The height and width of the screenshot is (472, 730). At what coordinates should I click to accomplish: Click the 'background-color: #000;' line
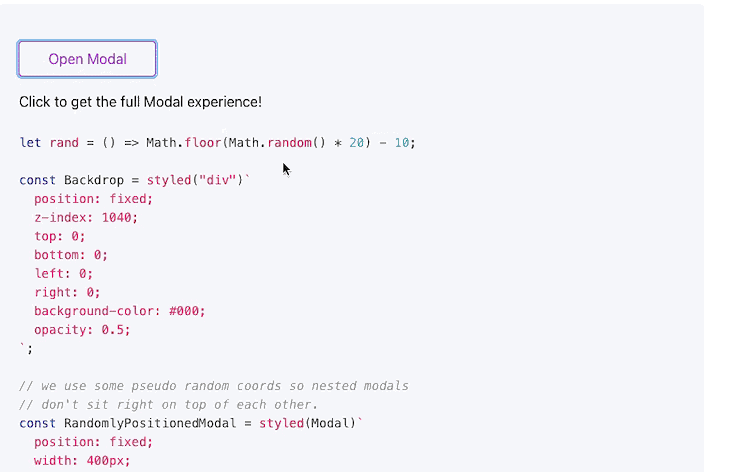click(120, 310)
